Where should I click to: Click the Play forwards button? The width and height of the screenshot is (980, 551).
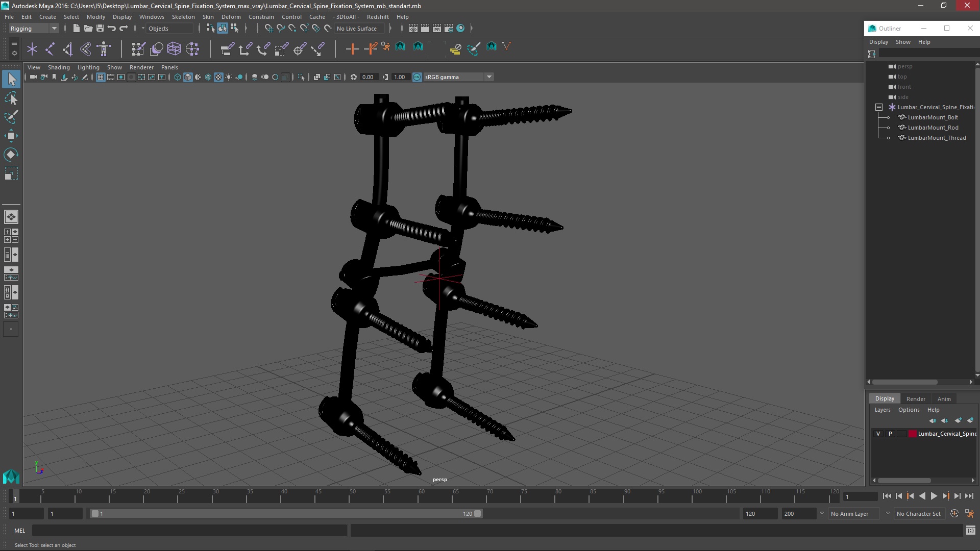[934, 496]
